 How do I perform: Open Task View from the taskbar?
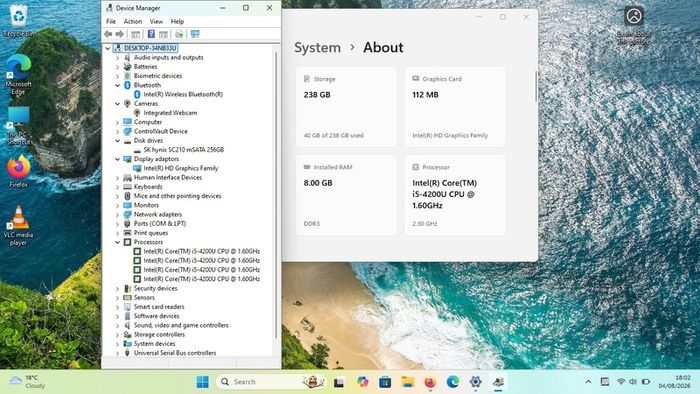pos(339,382)
